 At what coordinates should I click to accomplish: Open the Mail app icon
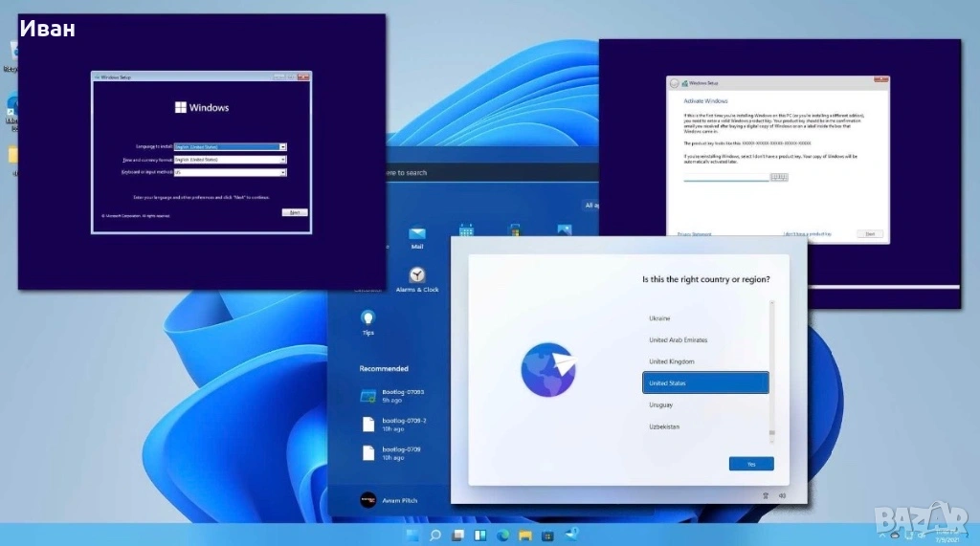pos(416,233)
